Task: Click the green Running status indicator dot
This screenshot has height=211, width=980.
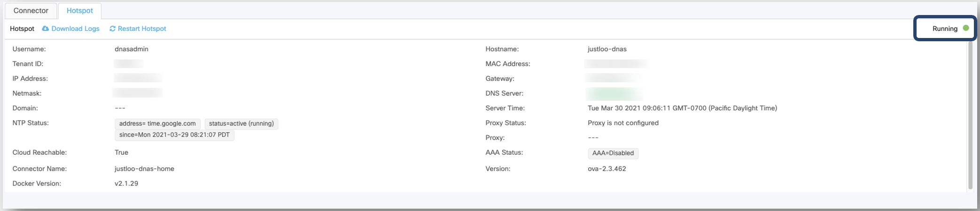Action: [x=966, y=28]
